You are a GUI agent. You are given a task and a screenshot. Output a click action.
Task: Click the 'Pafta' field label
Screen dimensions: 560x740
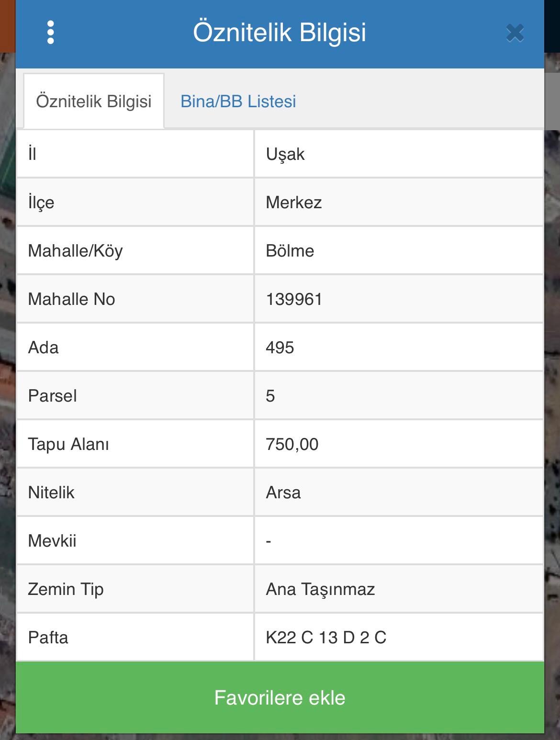click(x=48, y=638)
